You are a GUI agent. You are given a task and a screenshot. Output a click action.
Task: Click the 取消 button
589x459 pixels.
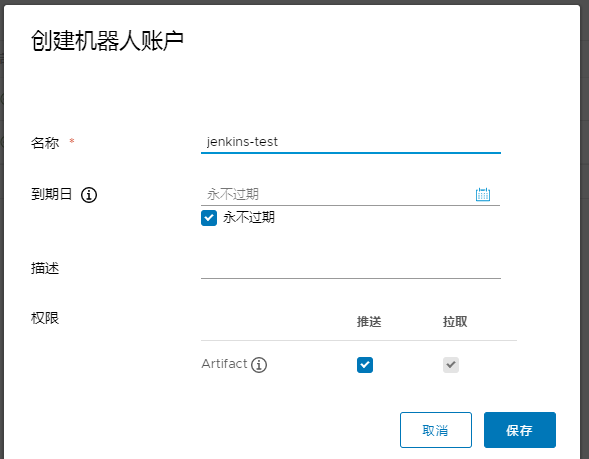pyautogui.click(x=436, y=430)
